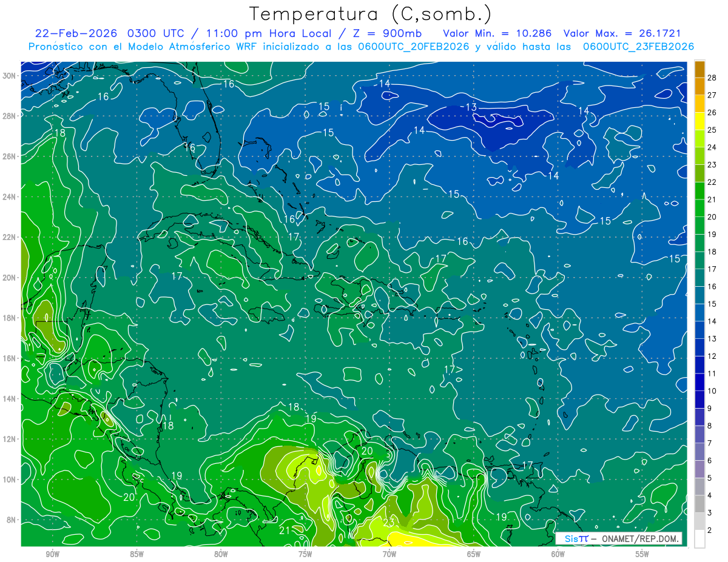Click the "8N" latitude axis label
Screen dimensions: 728x562
click(x=12, y=520)
